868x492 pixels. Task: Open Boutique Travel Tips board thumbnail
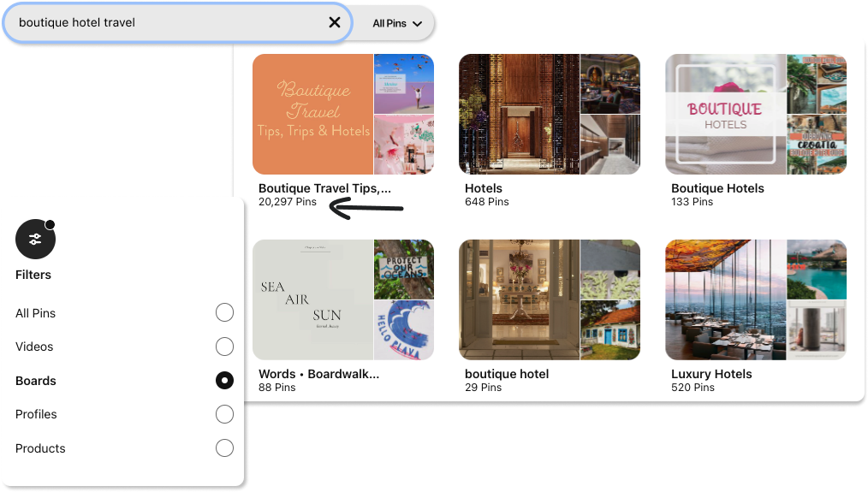(x=343, y=114)
